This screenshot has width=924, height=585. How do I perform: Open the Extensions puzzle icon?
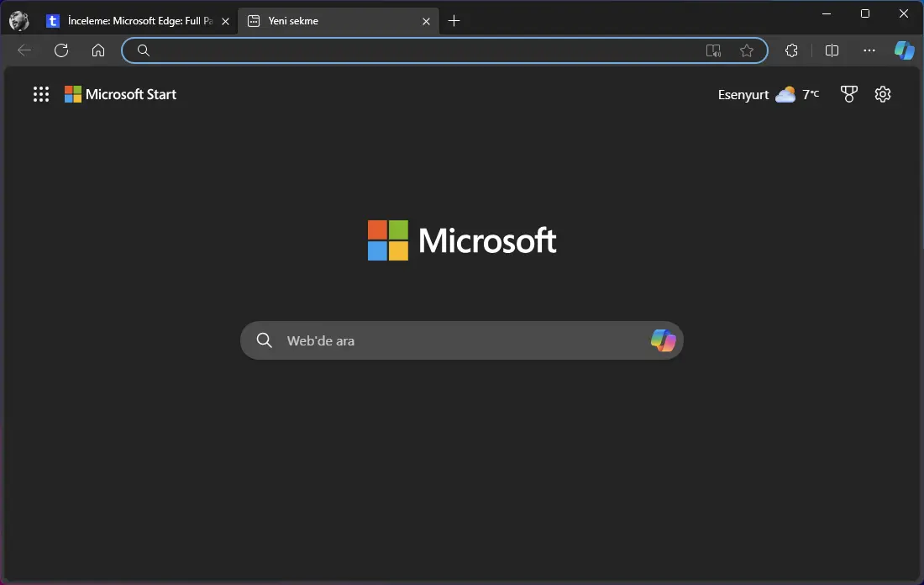point(791,50)
